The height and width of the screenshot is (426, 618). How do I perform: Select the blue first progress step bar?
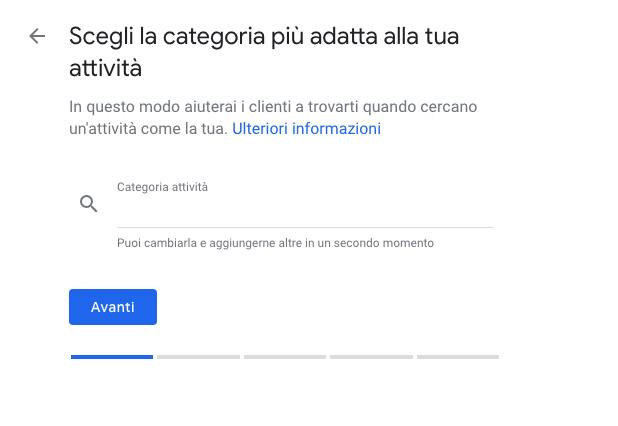point(112,357)
